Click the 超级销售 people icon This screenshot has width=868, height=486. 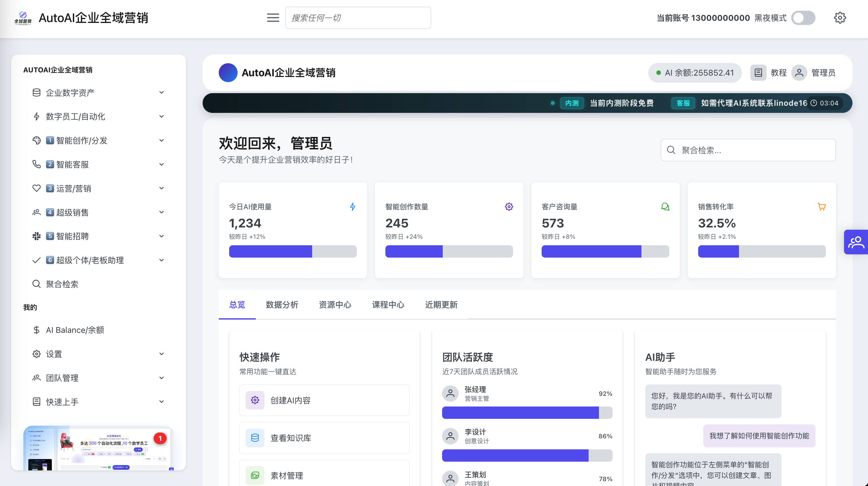(36, 212)
